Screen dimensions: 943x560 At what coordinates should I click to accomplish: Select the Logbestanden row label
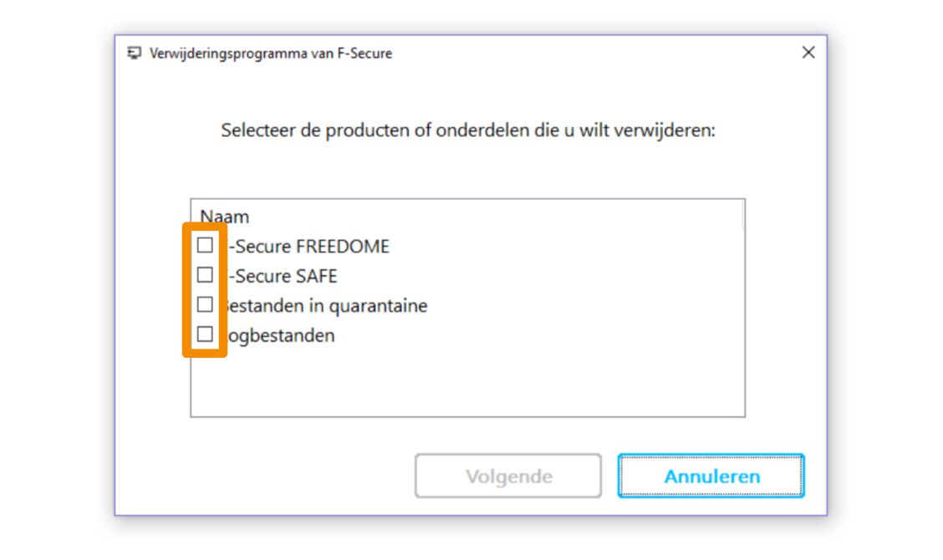(279, 336)
